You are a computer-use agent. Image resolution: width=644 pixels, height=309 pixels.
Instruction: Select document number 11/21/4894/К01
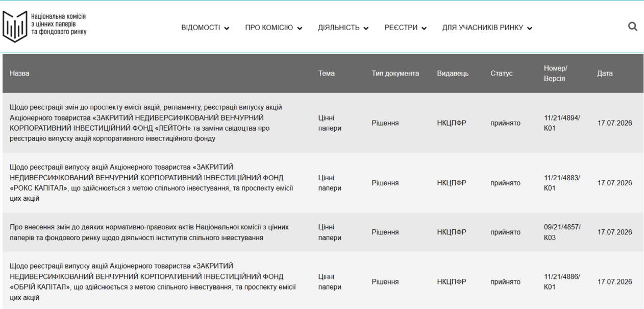tap(559, 123)
